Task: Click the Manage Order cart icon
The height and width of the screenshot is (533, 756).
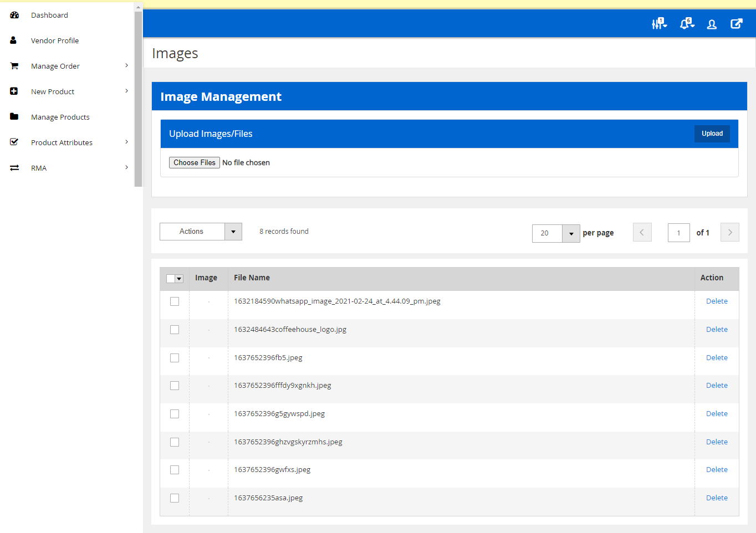Action: 14,66
